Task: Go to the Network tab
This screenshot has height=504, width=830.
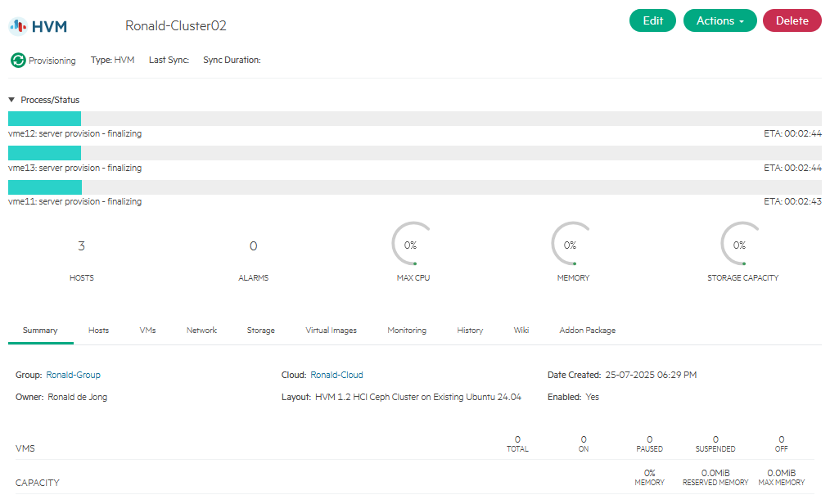Action: [201, 331]
